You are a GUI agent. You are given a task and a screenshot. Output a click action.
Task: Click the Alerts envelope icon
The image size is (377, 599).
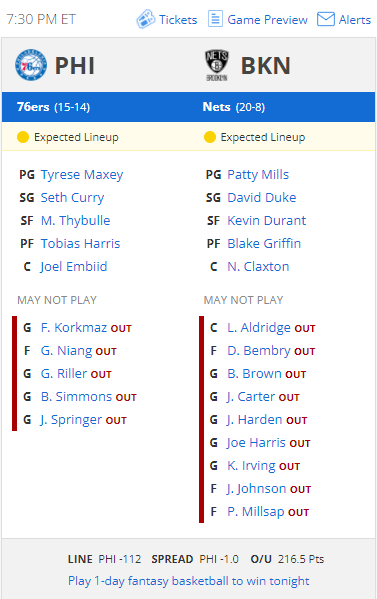point(326,19)
